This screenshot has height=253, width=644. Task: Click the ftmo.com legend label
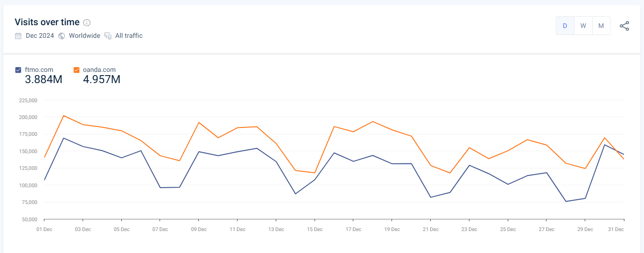click(x=39, y=70)
